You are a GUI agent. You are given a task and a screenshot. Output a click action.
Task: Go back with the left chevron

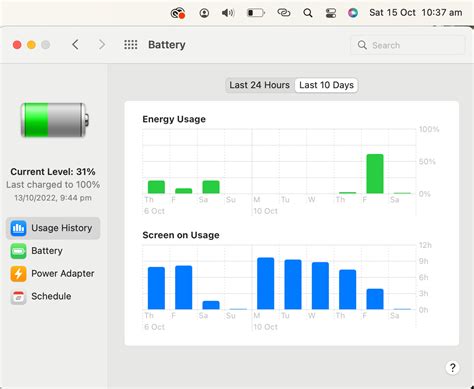click(75, 45)
